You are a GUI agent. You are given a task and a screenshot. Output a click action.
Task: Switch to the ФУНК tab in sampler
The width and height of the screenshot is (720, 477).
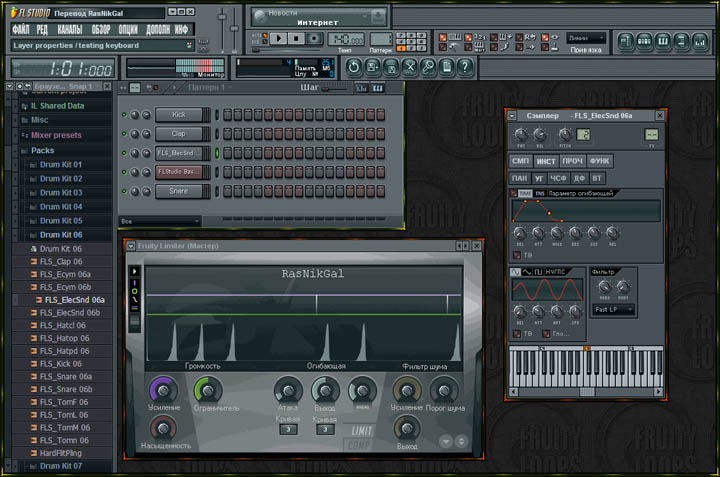coord(599,161)
